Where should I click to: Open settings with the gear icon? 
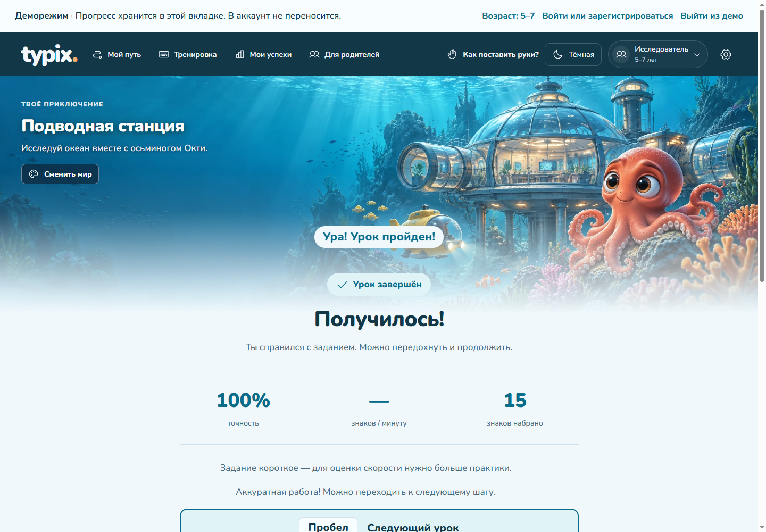(x=726, y=54)
